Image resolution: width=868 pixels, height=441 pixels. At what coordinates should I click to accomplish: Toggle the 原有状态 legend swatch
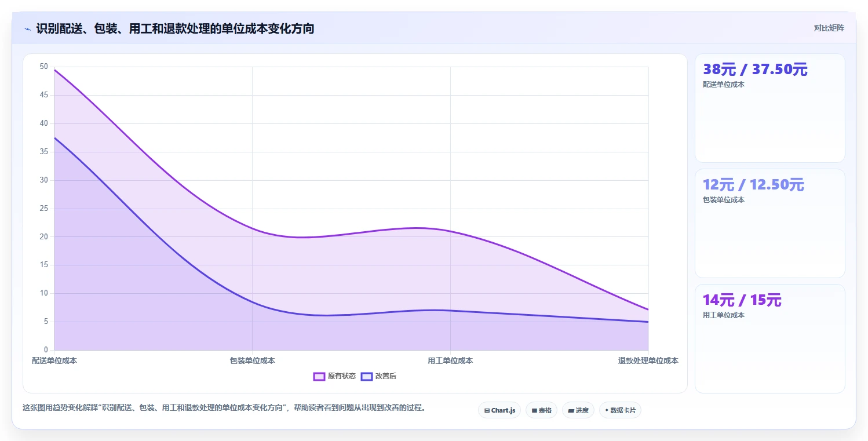(x=319, y=377)
